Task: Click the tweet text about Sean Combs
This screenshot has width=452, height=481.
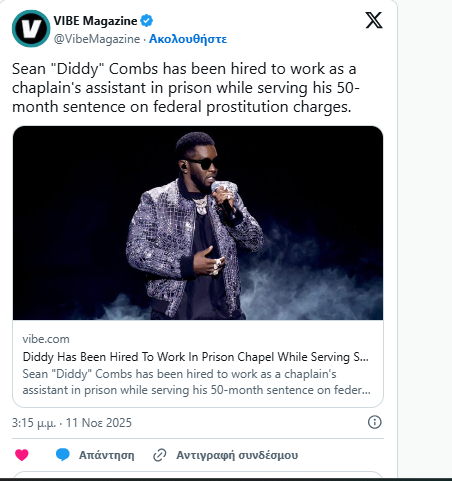Action: coord(186,88)
